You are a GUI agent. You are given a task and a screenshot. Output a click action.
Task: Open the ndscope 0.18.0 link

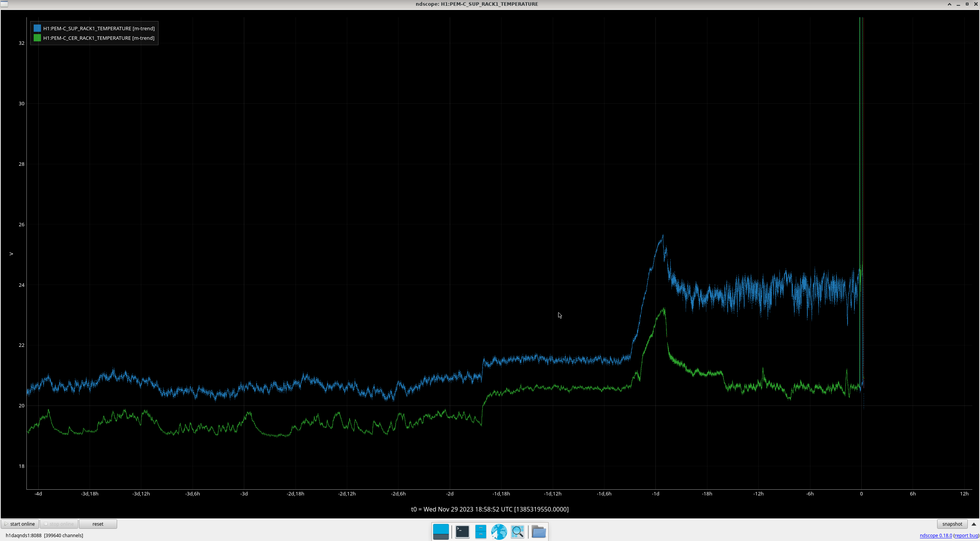pos(936,535)
